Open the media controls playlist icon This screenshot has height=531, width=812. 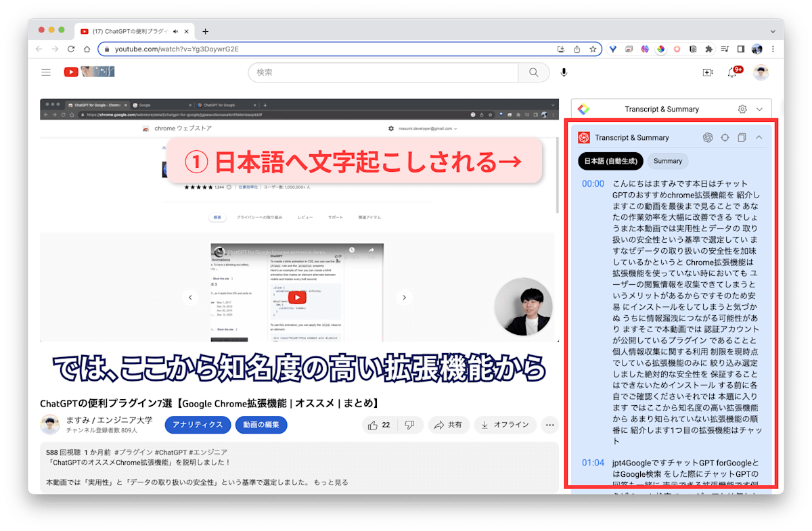(725, 49)
